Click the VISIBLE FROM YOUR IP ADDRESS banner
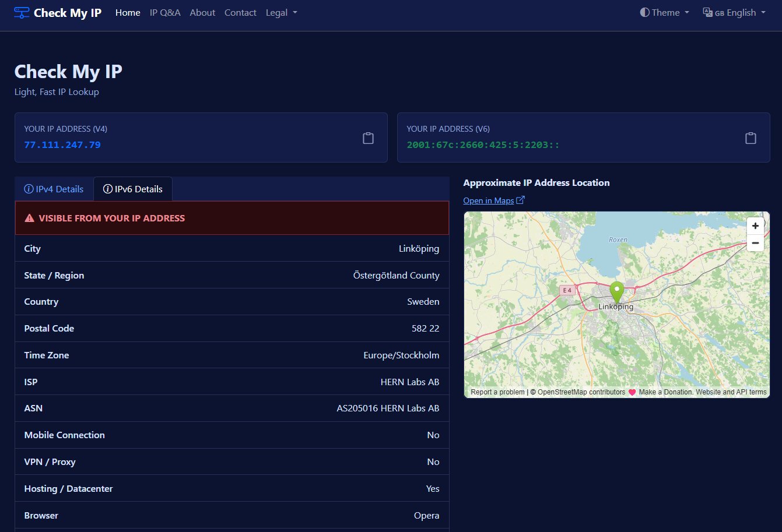This screenshot has height=532, width=782. (232, 218)
